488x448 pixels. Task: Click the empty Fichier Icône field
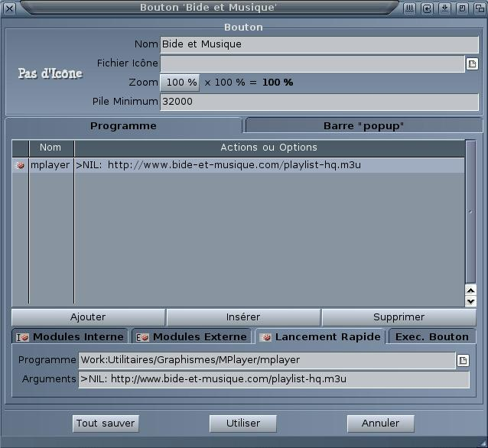[x=313, y=63]
